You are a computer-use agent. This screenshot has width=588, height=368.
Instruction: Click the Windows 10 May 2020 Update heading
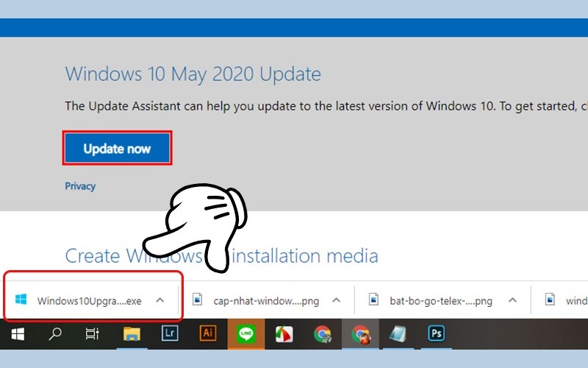tap(193, 74)
